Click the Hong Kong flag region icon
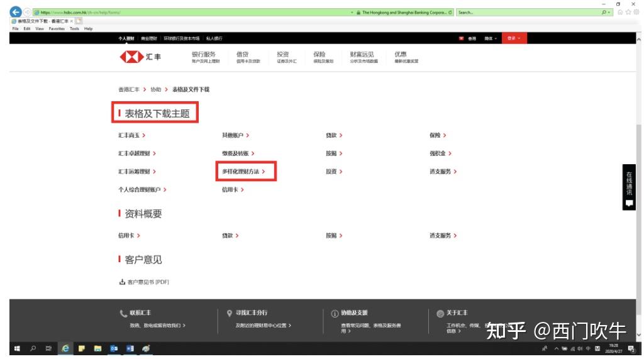 461,38
